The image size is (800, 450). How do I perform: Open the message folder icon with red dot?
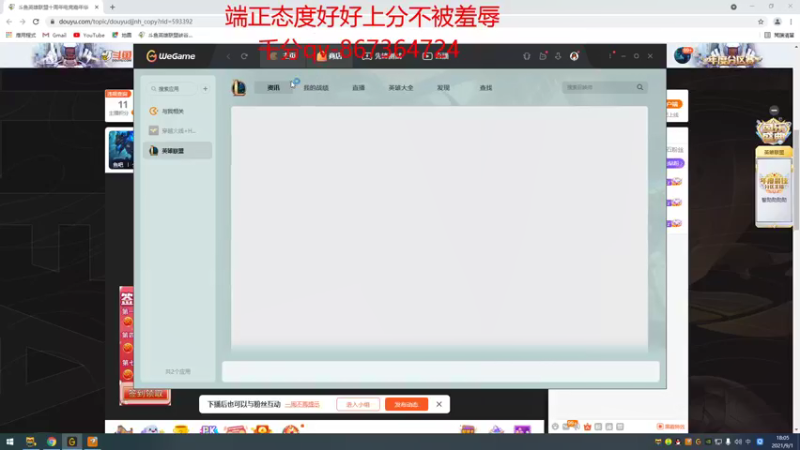(x=543, y=56)
